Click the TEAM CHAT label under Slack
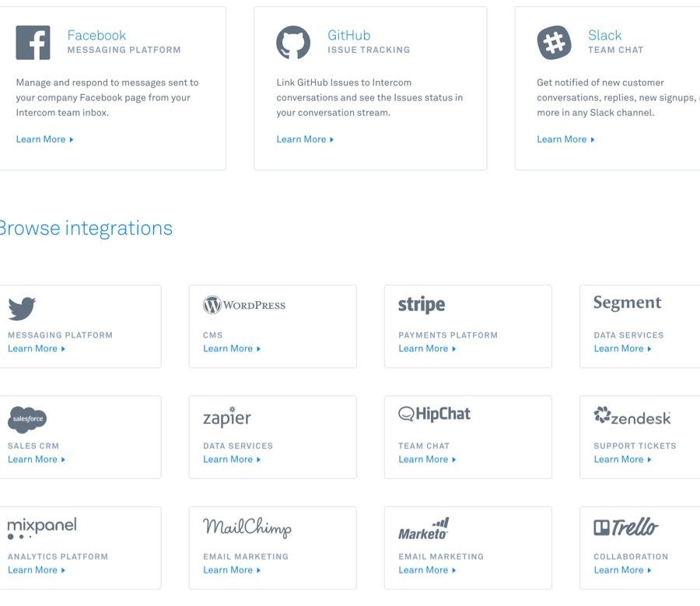 pyautogui.click(x=616, y=50)
